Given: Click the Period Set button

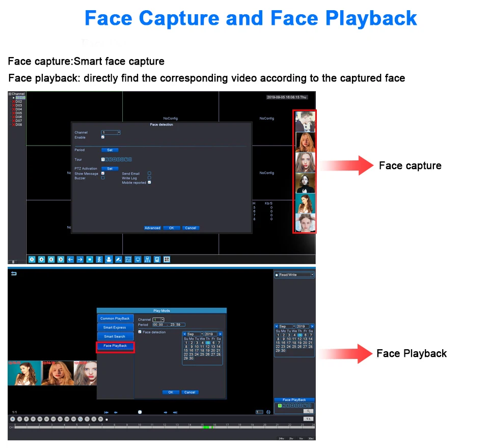Looking at the screenshot, I should tap(110, 150).
